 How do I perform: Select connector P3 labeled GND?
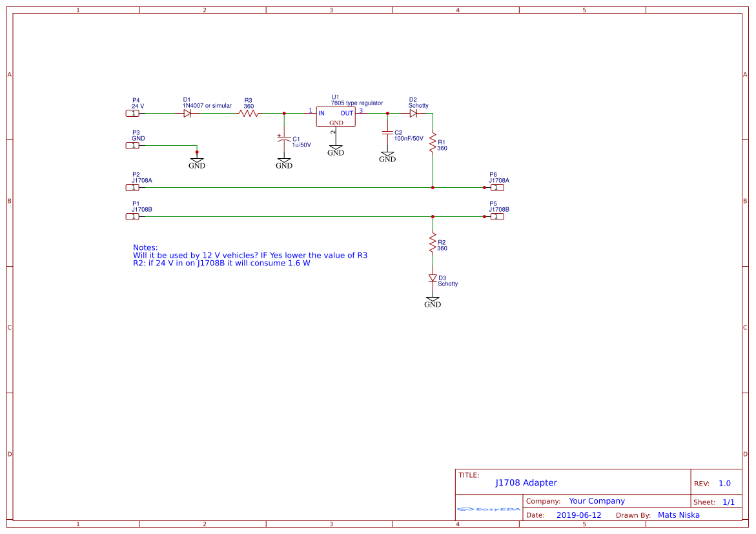click(132, 145)
